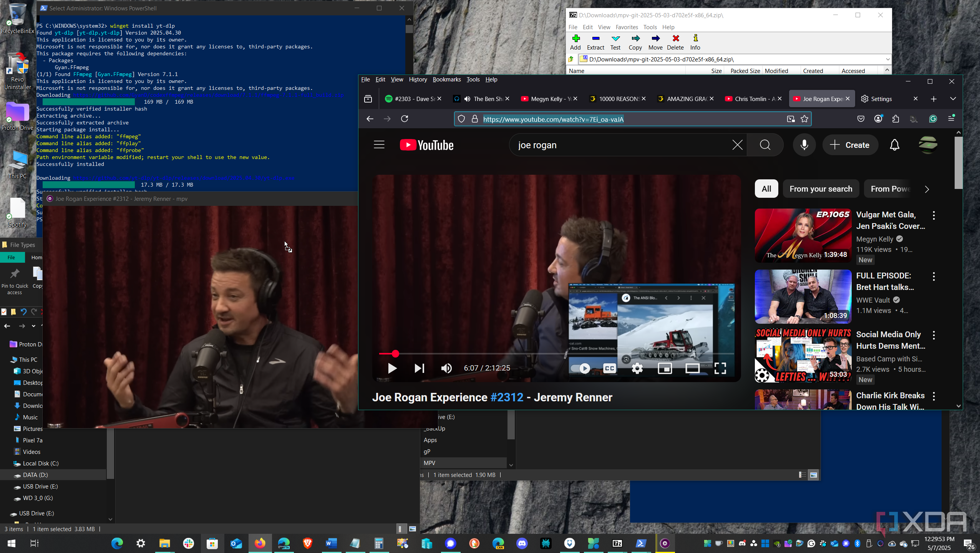980x553 pixels.
Task: Expand Explorer recent locations dropdown
Action: pyautogui.click(x=34, y=326)
